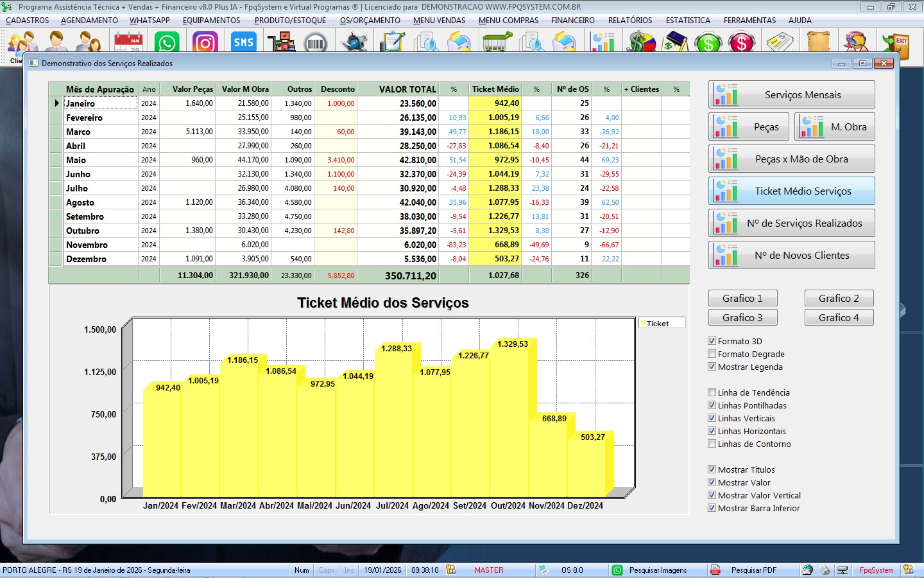Disable the Formato 3D checkbox
Viewport: 924px width, 578px height.
coord(712,341)
